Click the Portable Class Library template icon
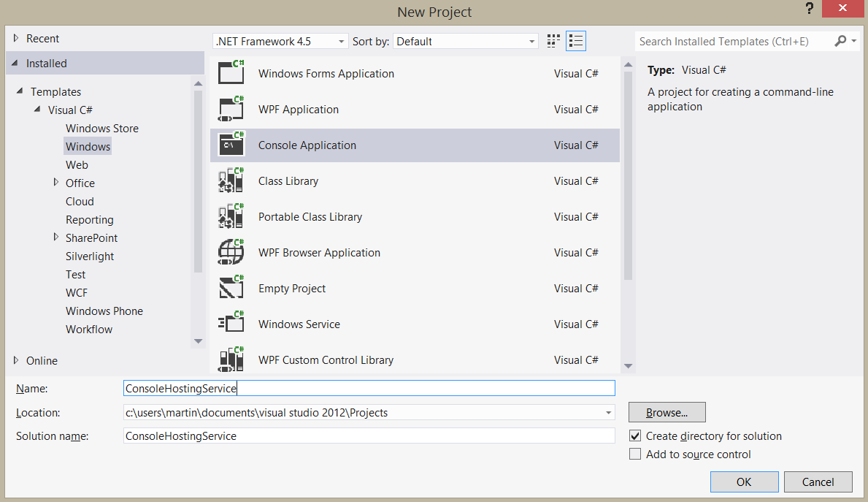868x502 pixels. point(231,216)
